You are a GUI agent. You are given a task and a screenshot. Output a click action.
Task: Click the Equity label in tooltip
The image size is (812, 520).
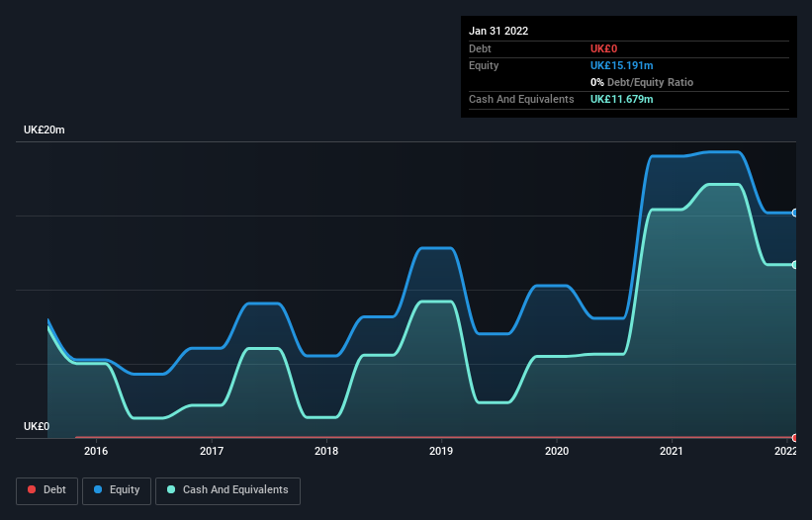coord(484,65)
